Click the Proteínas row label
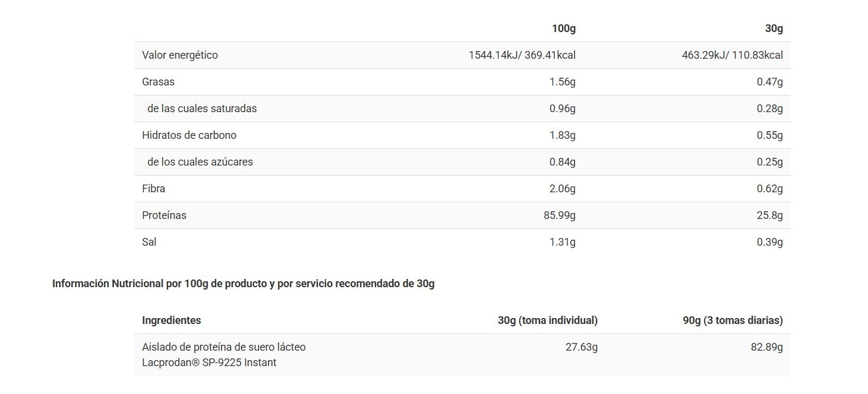Image resolution: width=868 pixels, height=394 pixels. pyautogui.click(x=164, y=215)
